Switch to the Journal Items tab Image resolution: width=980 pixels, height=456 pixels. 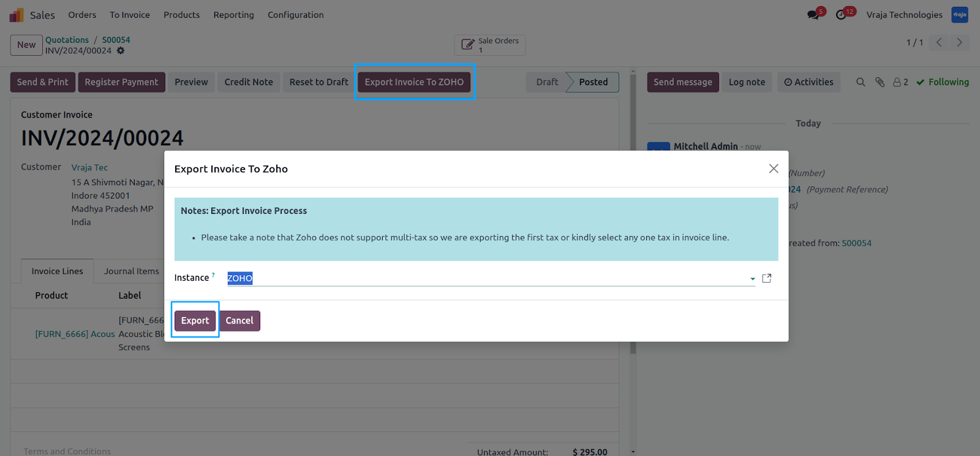[x=131, y=271]
